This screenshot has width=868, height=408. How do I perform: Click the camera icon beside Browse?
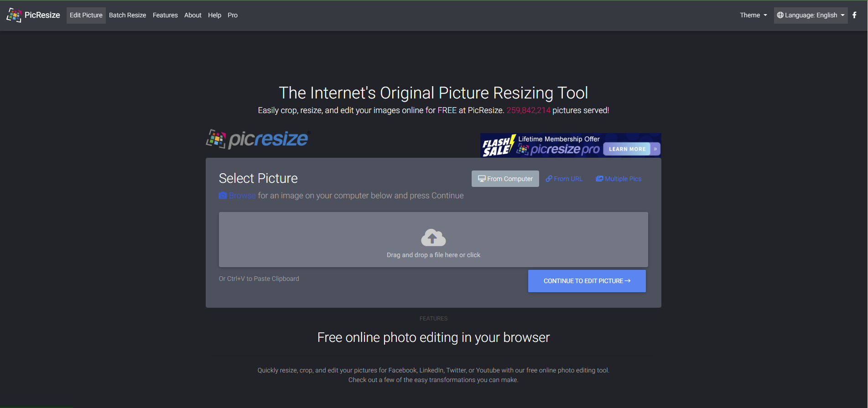pos(223,195)
